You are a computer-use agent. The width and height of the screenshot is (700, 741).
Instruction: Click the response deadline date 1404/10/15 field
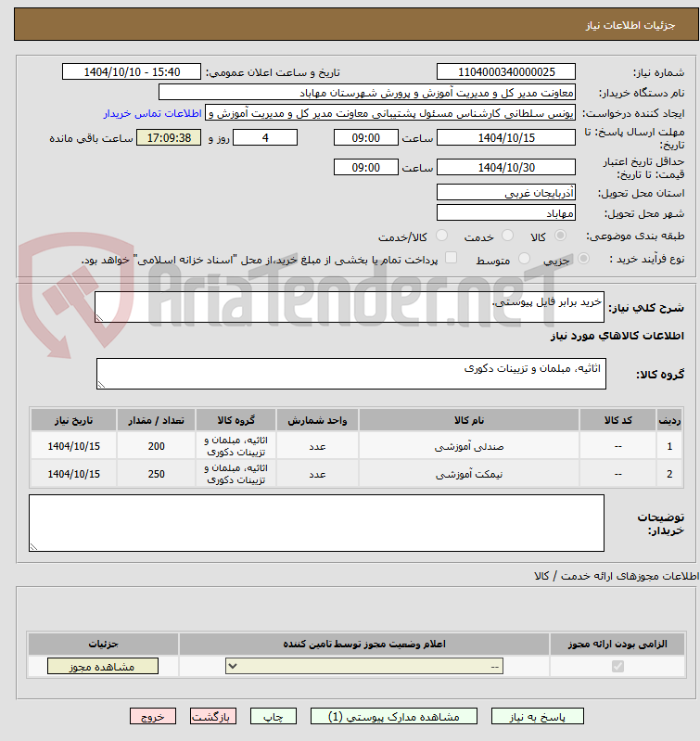(506, 137)
